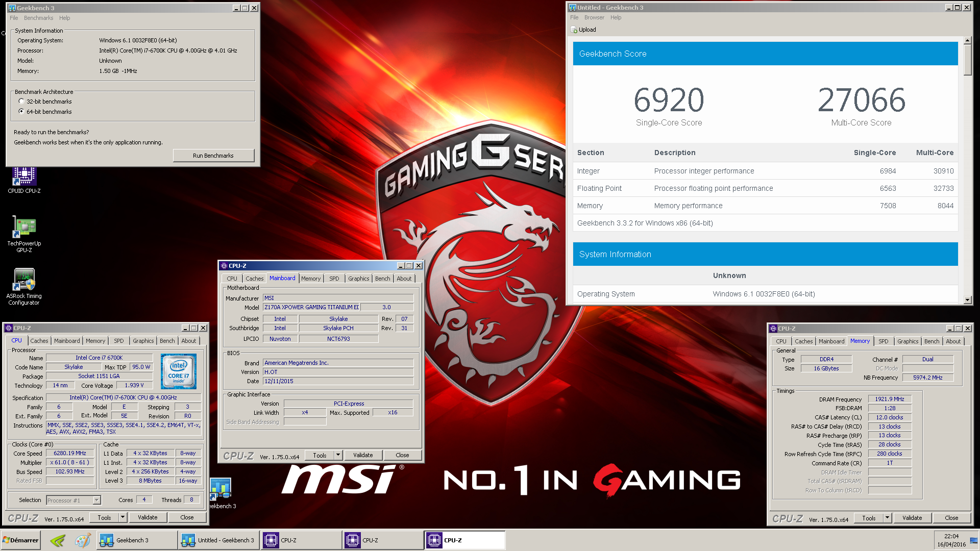Switch to Caches tab in CPU window
980x551 pixels.
(x=39, y=341)
